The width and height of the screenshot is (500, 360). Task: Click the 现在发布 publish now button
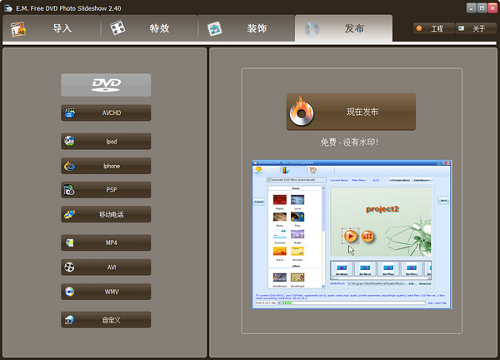tap(351, 112)
